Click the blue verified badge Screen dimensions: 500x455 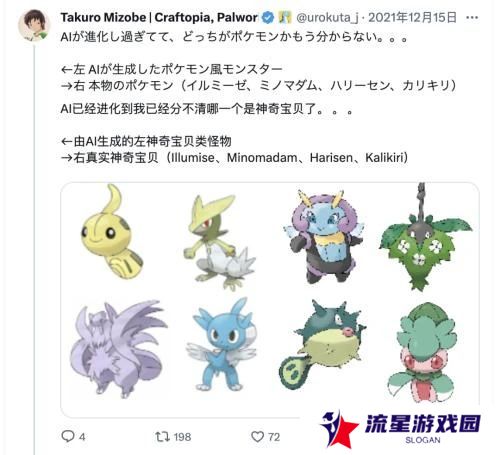pos(268,17)
